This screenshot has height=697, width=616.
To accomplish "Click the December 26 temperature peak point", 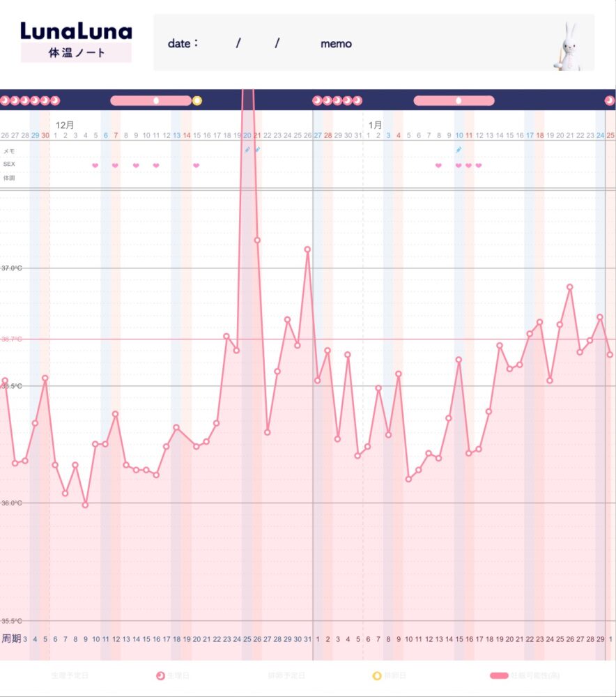I will (x=307, y=249).
